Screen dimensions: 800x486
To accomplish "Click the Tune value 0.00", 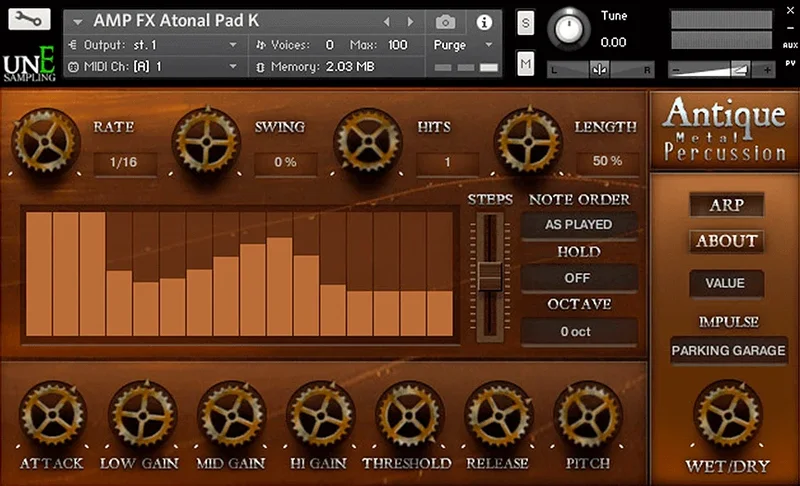I will point(613,42).
